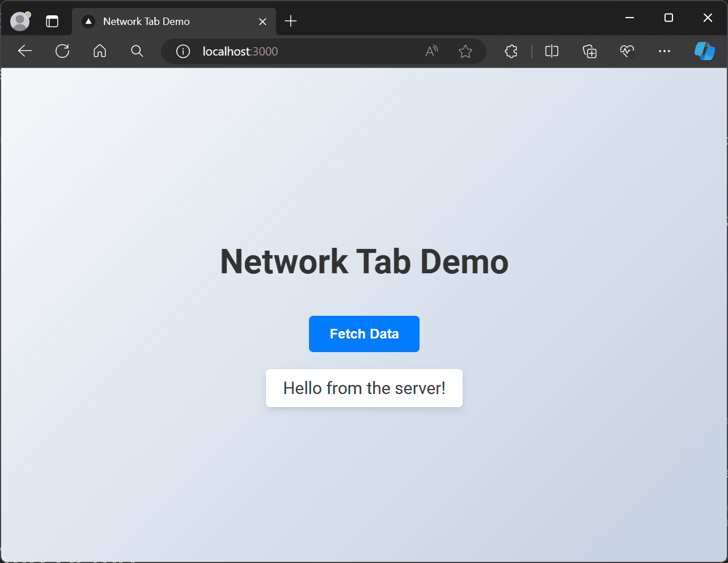View site information lock icon
Image resolution: width=728 pixels, height=563 pixels.
(183, 51)
